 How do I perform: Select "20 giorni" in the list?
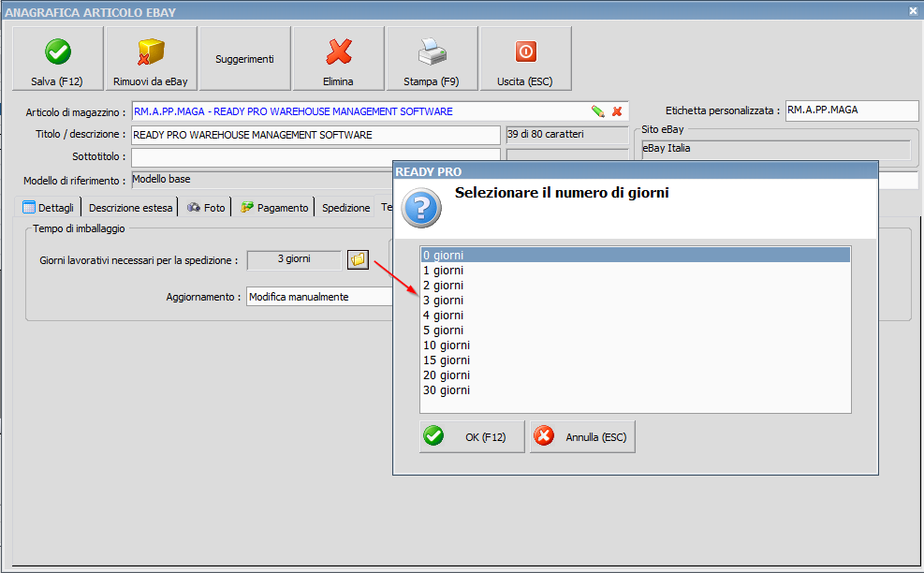(636, 375)
